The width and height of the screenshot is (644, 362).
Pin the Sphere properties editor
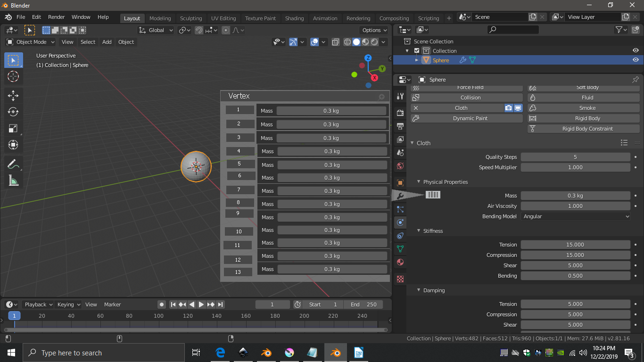636,80
